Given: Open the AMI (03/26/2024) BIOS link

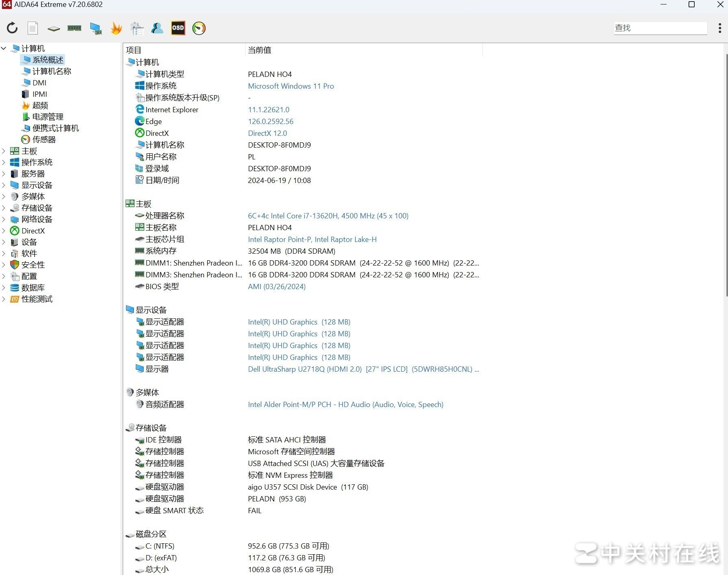Looking at the screenshot, I should 277,286.
